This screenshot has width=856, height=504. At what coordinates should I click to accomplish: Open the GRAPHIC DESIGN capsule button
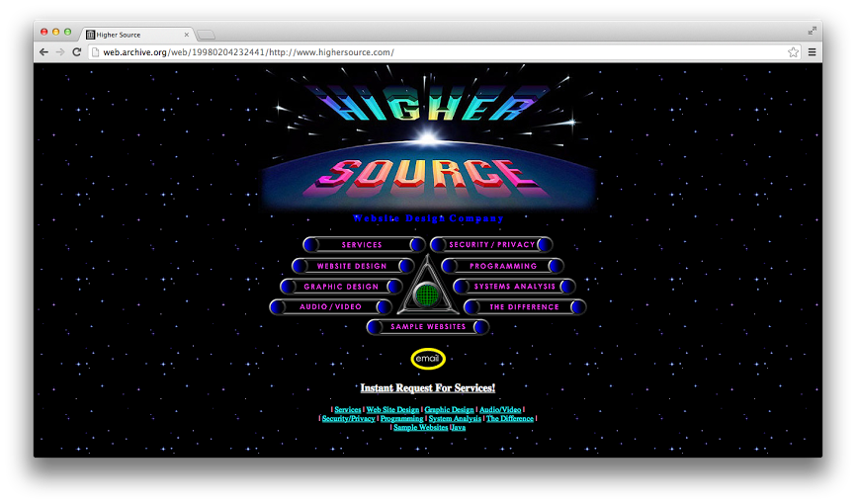(x=341, y=287)
